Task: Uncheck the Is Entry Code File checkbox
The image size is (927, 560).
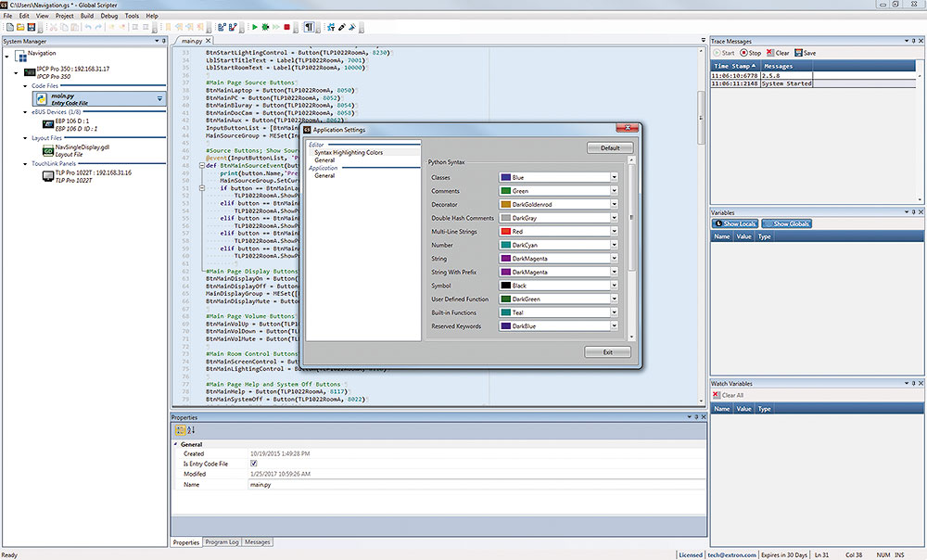Action: (x=254, y=463)
